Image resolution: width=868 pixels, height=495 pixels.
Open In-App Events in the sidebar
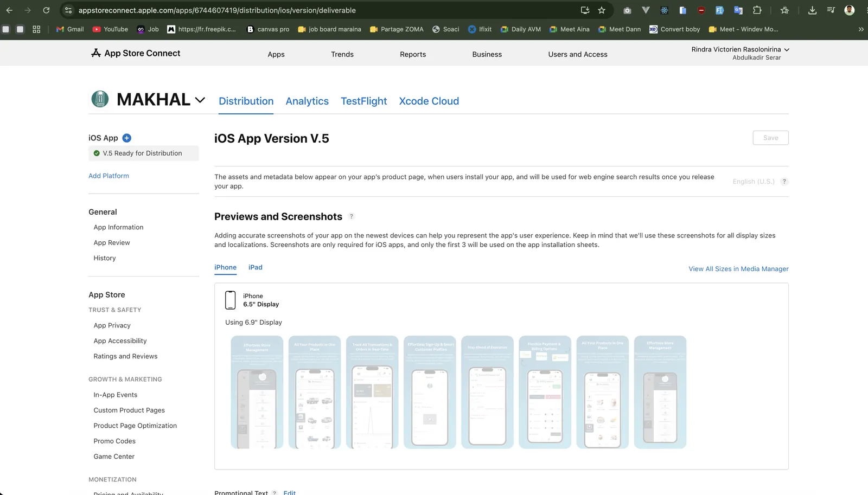(116, 395)
